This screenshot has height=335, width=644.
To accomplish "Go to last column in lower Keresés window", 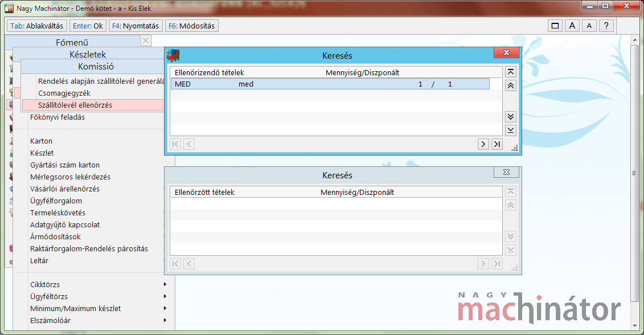I will click(497, 264).
